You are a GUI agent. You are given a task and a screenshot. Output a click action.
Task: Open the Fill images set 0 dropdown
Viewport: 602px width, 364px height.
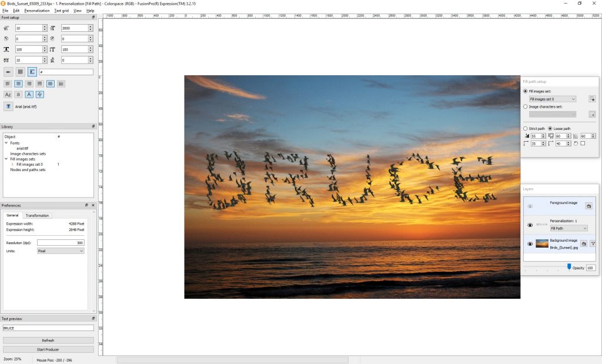click(552, 99)
